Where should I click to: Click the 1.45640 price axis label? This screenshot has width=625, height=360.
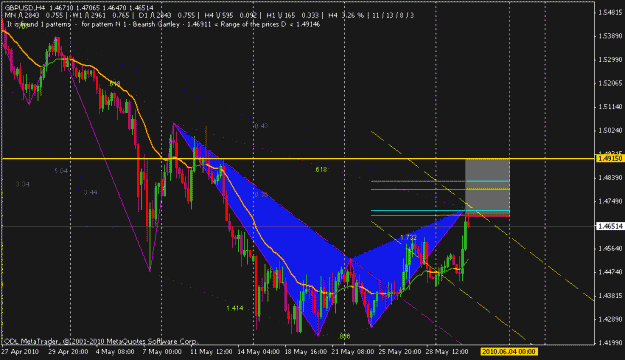(610, 248)
